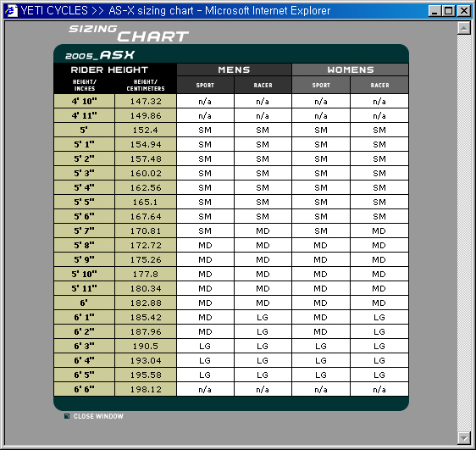Click the Internet Explorer title bar icon

click(11, 11)
